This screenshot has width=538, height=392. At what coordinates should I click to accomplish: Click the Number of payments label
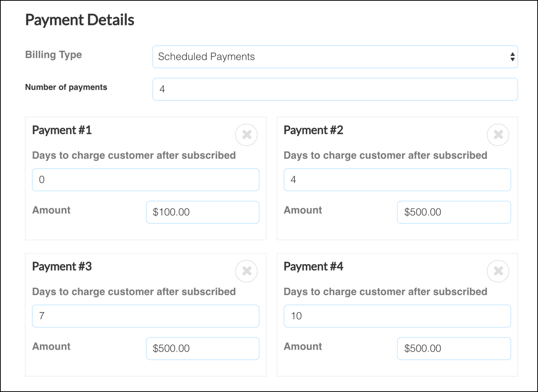tap(66, 87)
